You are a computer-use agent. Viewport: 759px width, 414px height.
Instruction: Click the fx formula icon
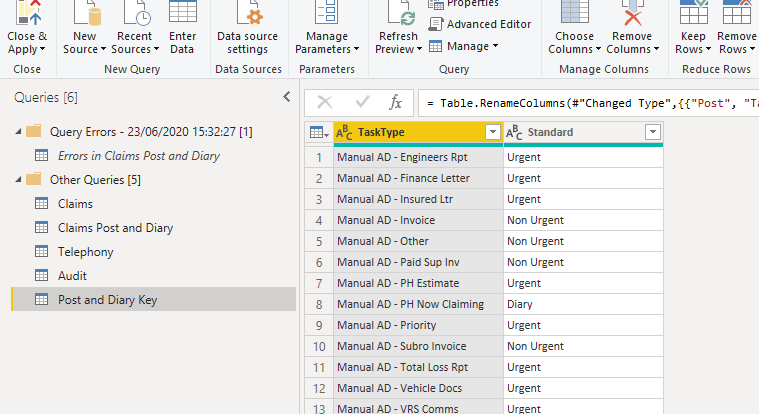coord(395,103)
